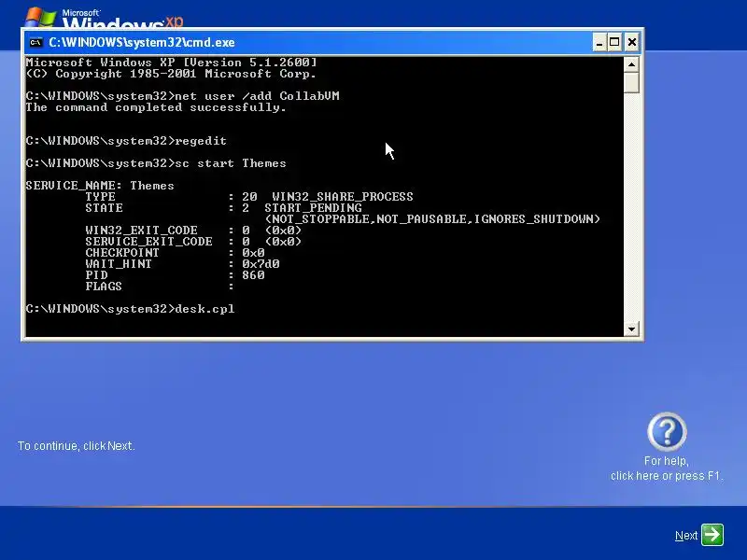The width and height of the screenshot is (747, 560).
Task: Click the console vertical scrollbar thumb
Action: pyautogui.click(x=631, y=82)
